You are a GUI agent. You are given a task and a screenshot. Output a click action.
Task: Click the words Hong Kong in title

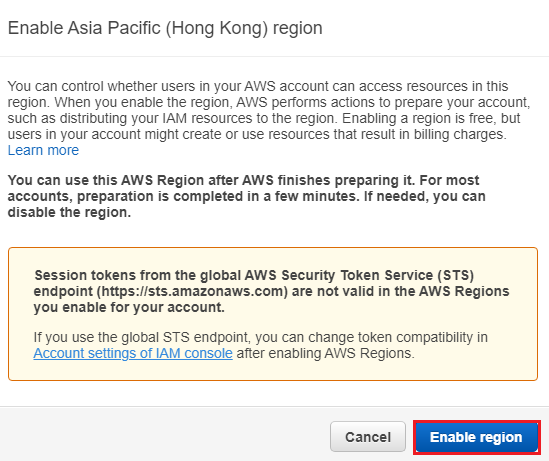click(217, 28)
